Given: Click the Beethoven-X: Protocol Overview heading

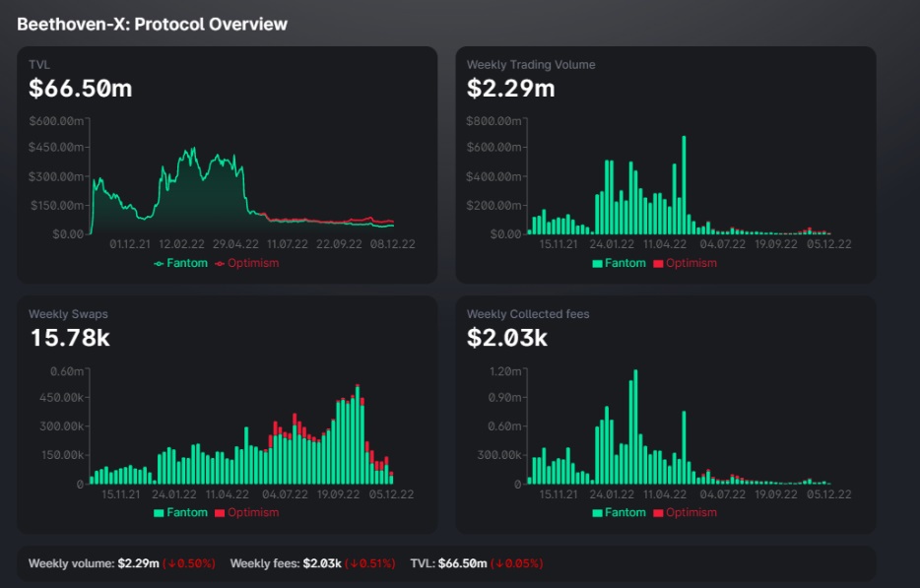Looking at the screenshot, I should (x=153, y=24).
